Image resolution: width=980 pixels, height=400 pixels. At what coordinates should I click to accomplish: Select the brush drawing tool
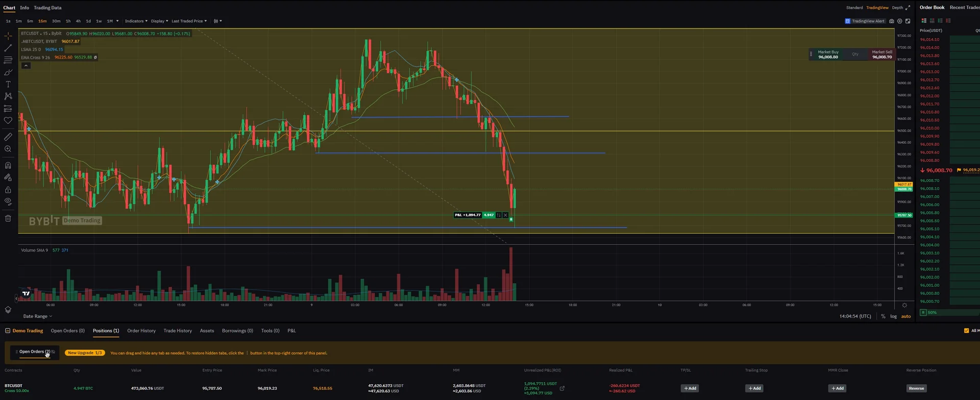click(8, 72)
